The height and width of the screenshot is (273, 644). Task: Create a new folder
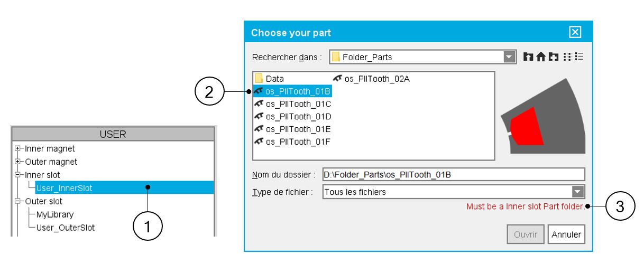(x=551, y=57)
